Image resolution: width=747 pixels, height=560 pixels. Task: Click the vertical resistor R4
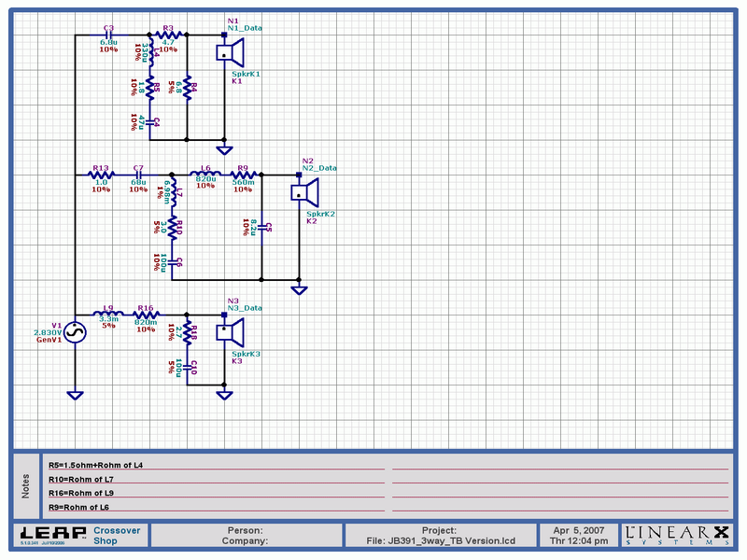click(187, 89)
